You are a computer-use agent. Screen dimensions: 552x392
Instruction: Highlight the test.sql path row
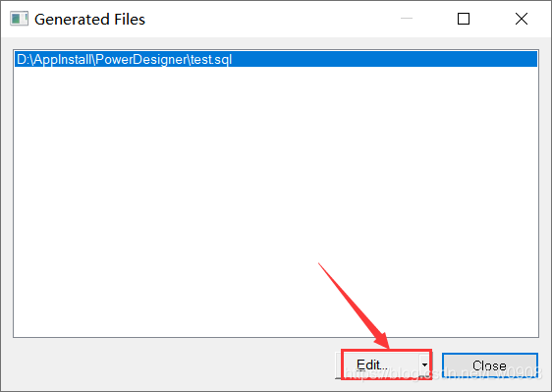click(x=276, y=59)
